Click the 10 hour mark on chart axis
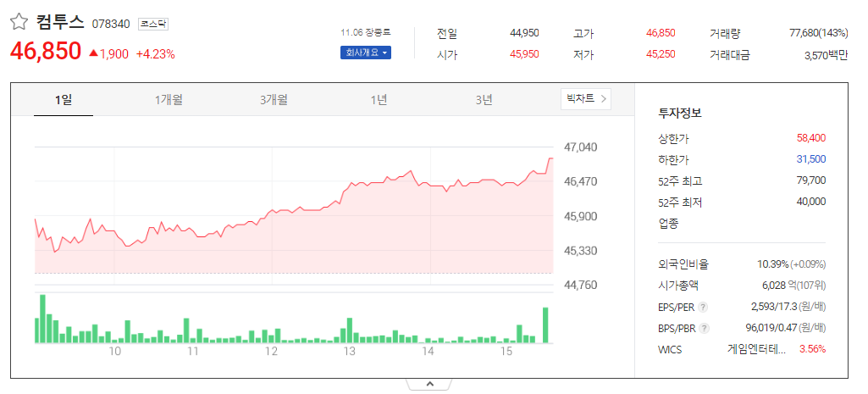Viewport: 868px width, 394px height. coord(114,352)
